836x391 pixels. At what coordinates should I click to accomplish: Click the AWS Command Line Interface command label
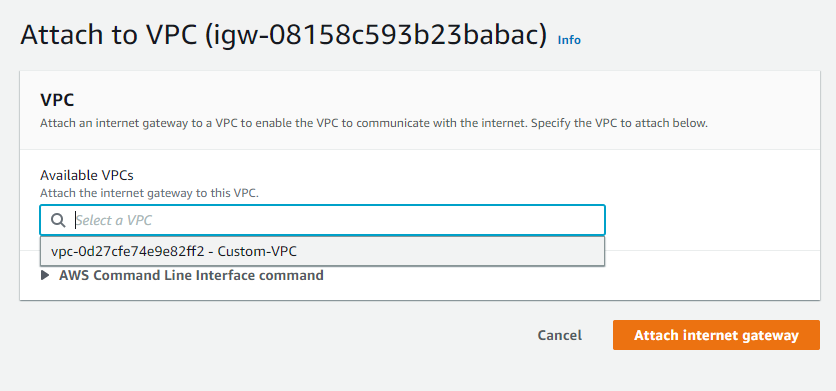[191, 275]
